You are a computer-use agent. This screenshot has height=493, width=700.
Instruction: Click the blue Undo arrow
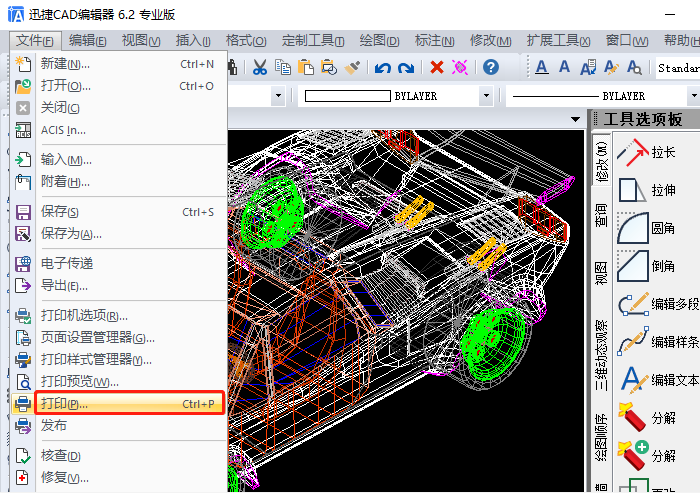pos(383,68)
